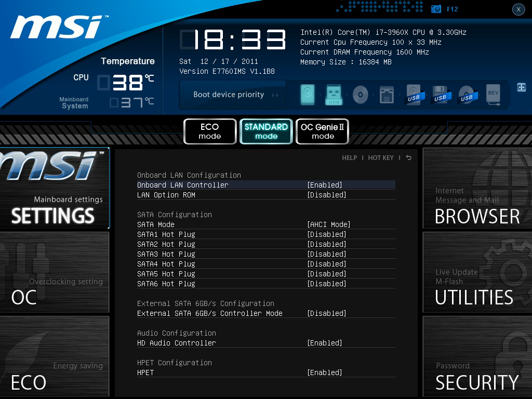Image resolution: width=532 pixels, height=399 pixels.
Task: Select the SATA2 Hot Plug label
Action: coord(166,244)
